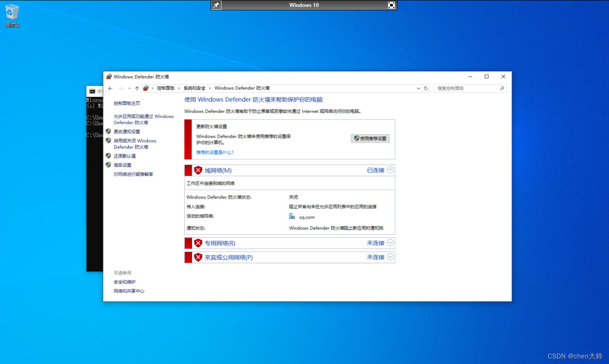Open 推荐的设置是什么? help link
Viewport: 609px width, 364px height.
click(215, 152)
